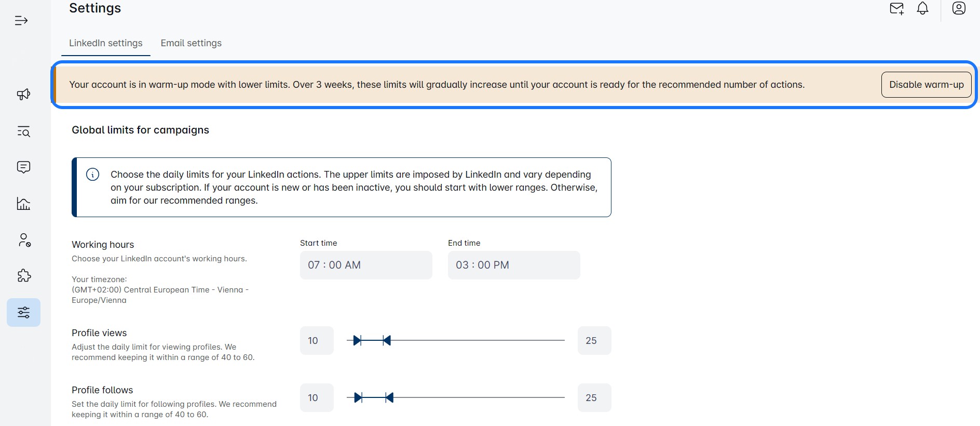Open the lead search list icon
This screenshot has height=426, width=980.
pyautogui.click(x=23, y=131)
